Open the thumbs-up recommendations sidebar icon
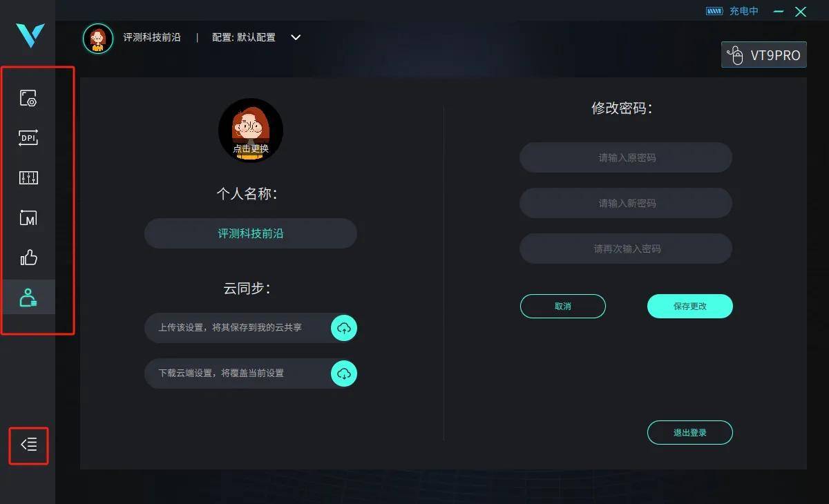The image size is (829, 504). 28,258
